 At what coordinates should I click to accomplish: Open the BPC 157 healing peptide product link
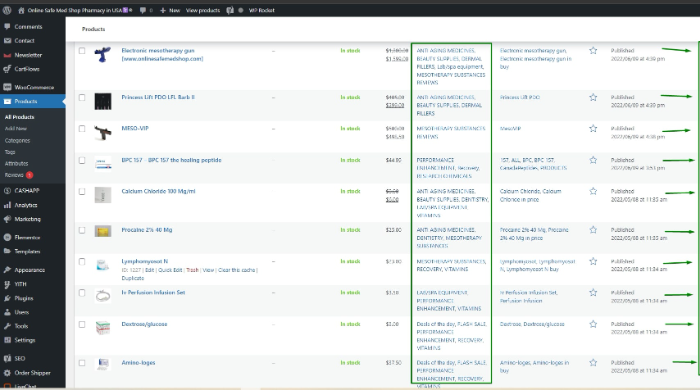click(171, 160)
